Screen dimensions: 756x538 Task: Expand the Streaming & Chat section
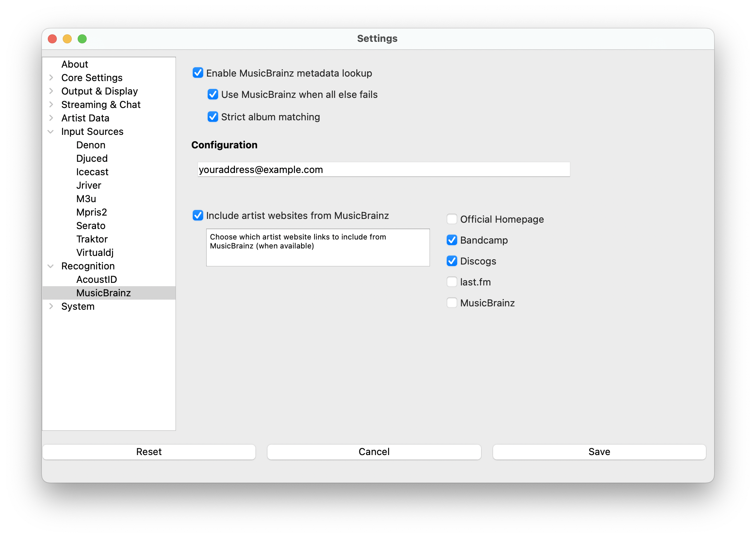click(x=51, y=105)
